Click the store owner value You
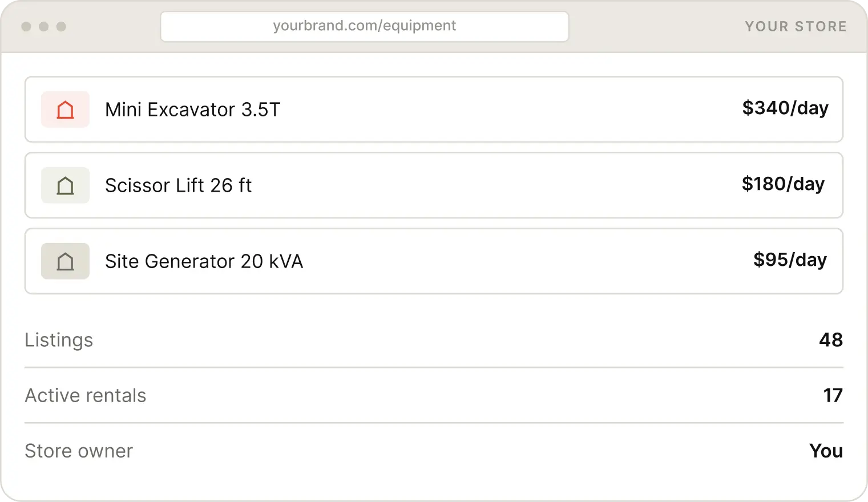The height and width of the screenshot is (502, 868). coord(826,451)
